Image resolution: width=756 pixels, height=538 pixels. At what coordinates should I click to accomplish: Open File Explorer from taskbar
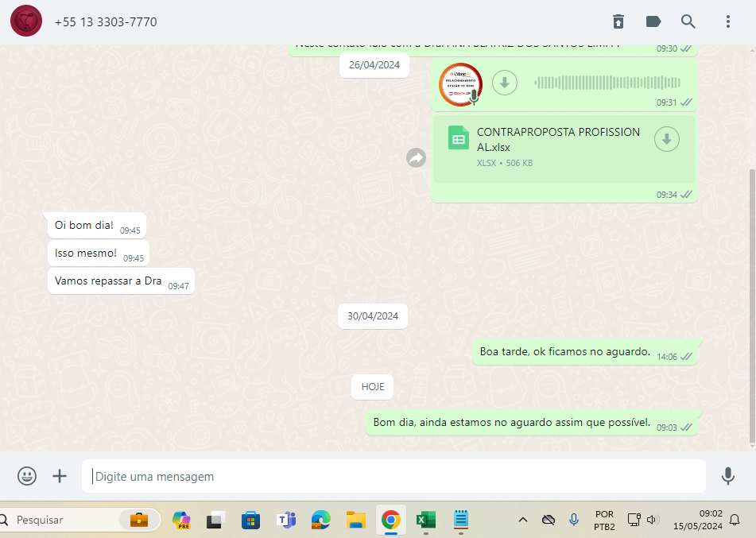click(356, 520)
